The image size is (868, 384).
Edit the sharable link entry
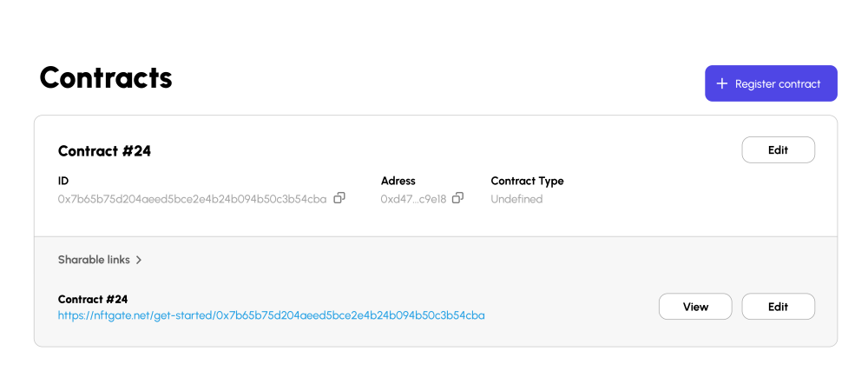pyautogui.click(x=779, y=307)
